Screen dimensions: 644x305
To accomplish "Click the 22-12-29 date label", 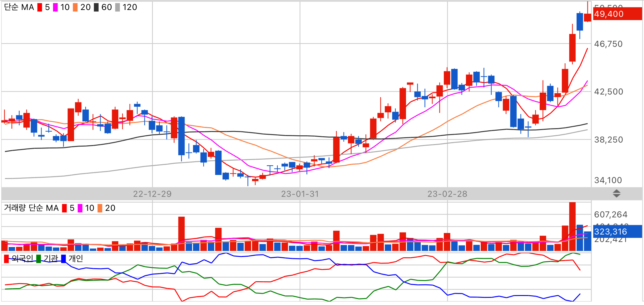I will coord(152,194).
